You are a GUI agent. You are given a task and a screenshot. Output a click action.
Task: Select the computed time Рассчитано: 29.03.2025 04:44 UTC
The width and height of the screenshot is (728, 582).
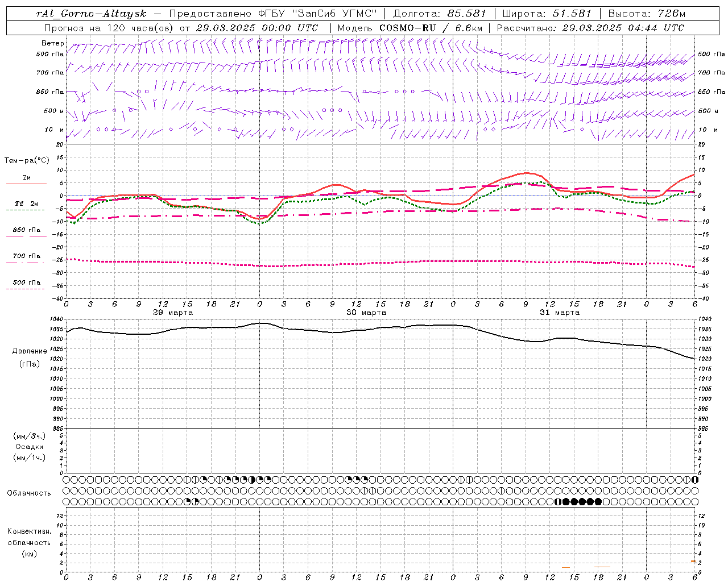tap(590, 28)
